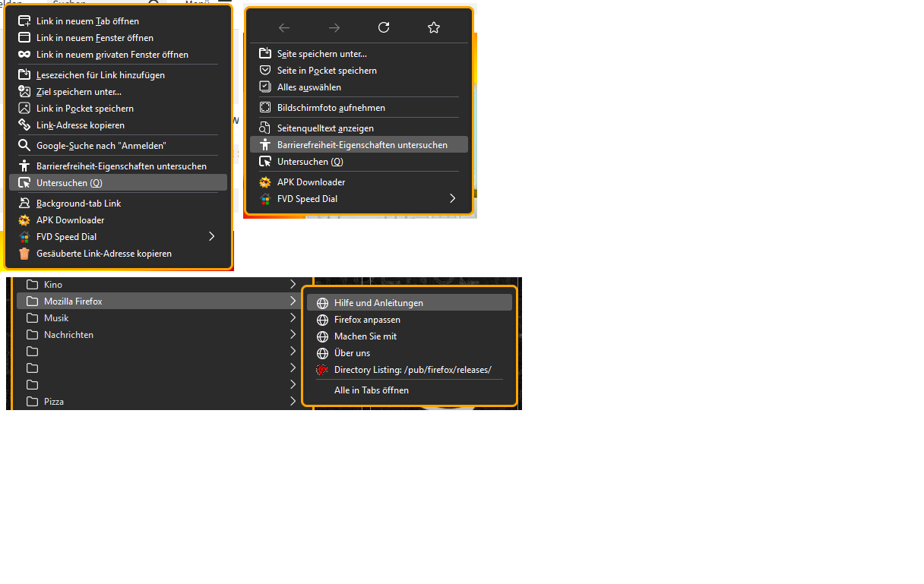Choose 'Untersuchen (Q)' in link menu

point(118,183)
